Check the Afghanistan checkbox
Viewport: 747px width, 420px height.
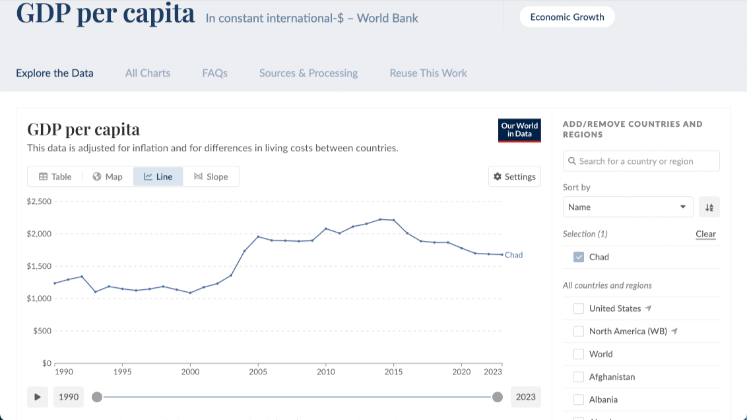click(579, 377)
